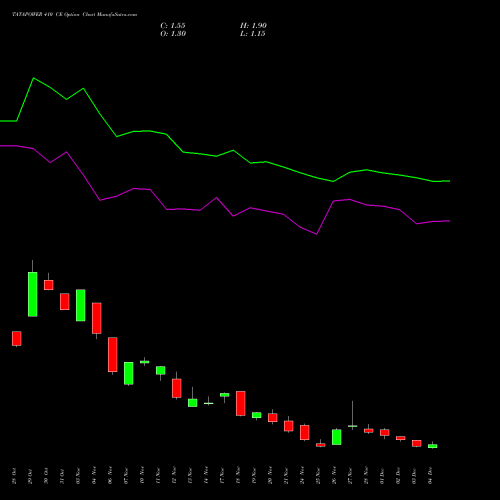Click the green candle for 03 Nov
This screenshot has height=500, width=500.
tap(81, 305)
